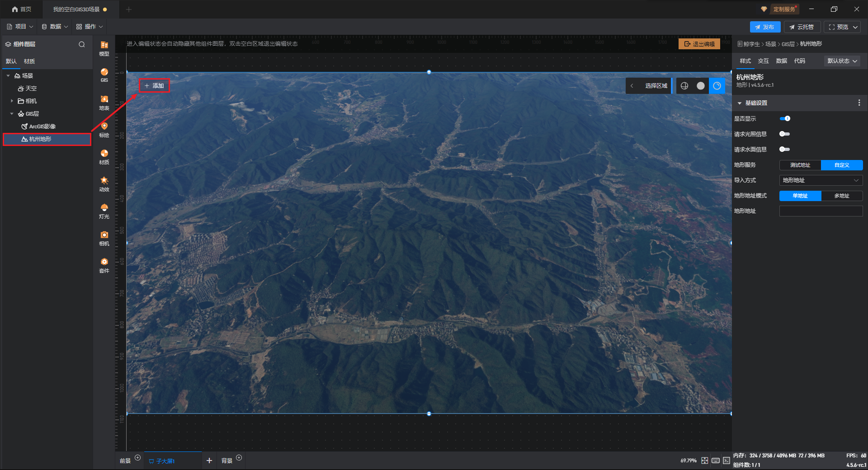Open the 动效 effects icon
The height and width of the screenshot is (470, 868).
pyautogui.click(x=104, y=183)
